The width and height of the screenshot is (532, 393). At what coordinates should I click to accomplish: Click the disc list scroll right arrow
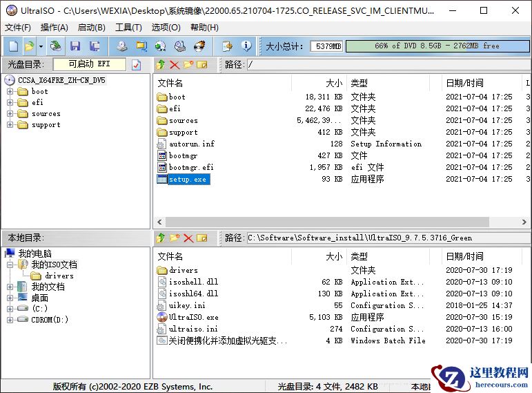click(524, 222)
